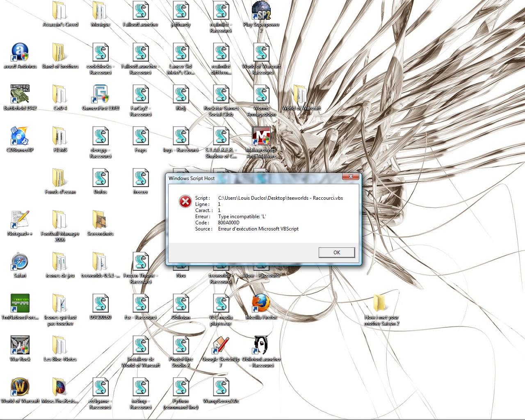The image size is (525, 420).
Task: Select the War Rock shortcut icon
Action: pos(20,346)
